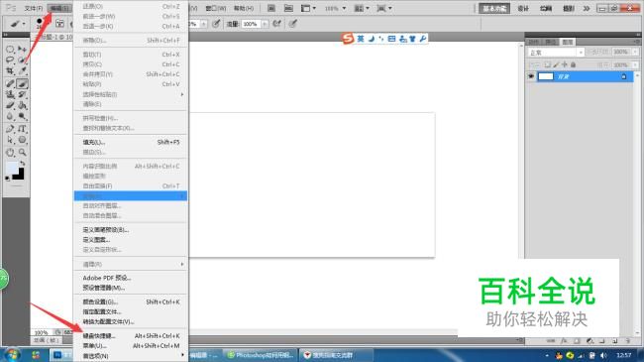
Task: Select the History Brush tool
Action: point(22,94)
